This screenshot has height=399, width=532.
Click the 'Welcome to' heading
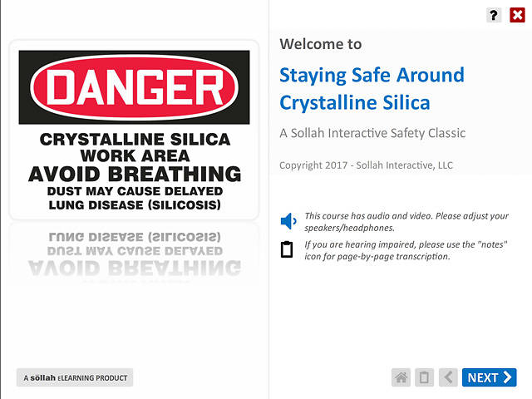(x=321, y=44)
